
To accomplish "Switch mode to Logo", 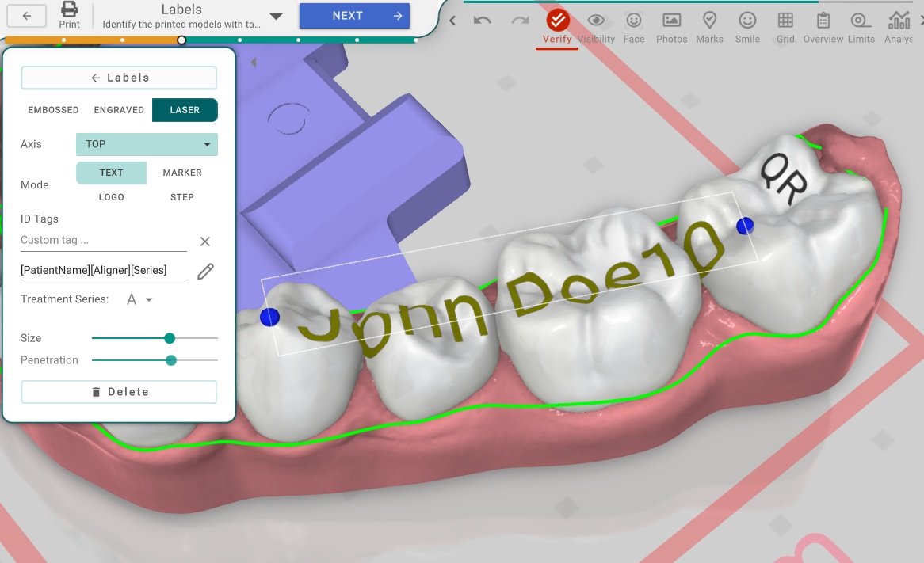I will (112, 197).
